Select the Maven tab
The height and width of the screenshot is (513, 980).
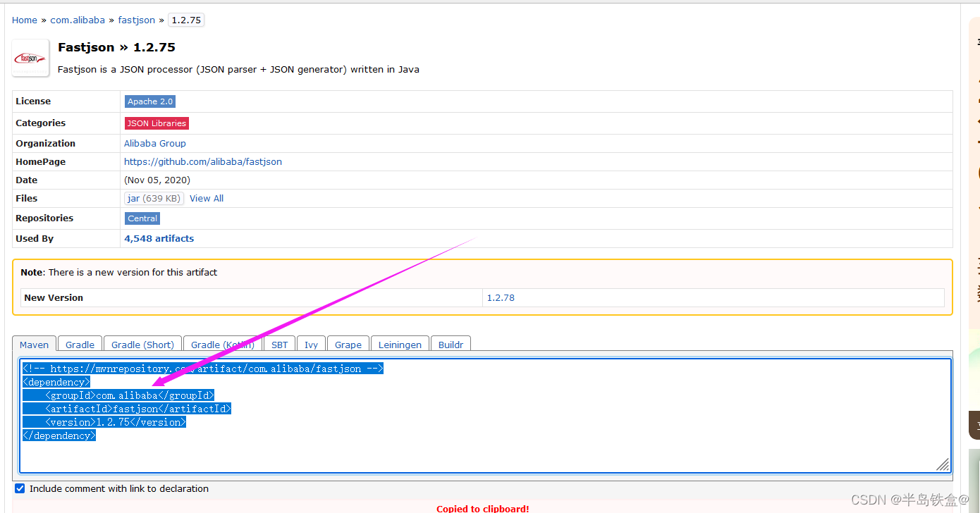click(x=35, y=345)
